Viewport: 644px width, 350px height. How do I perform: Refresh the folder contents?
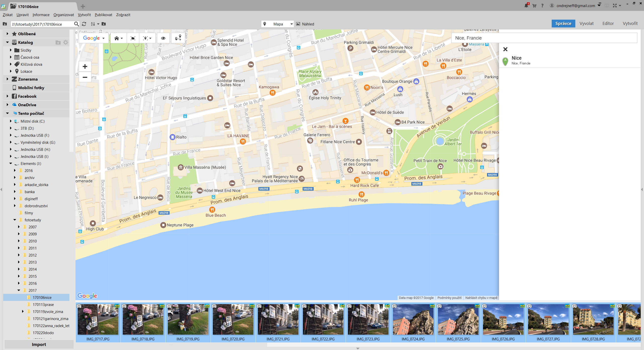pos(84,24)
